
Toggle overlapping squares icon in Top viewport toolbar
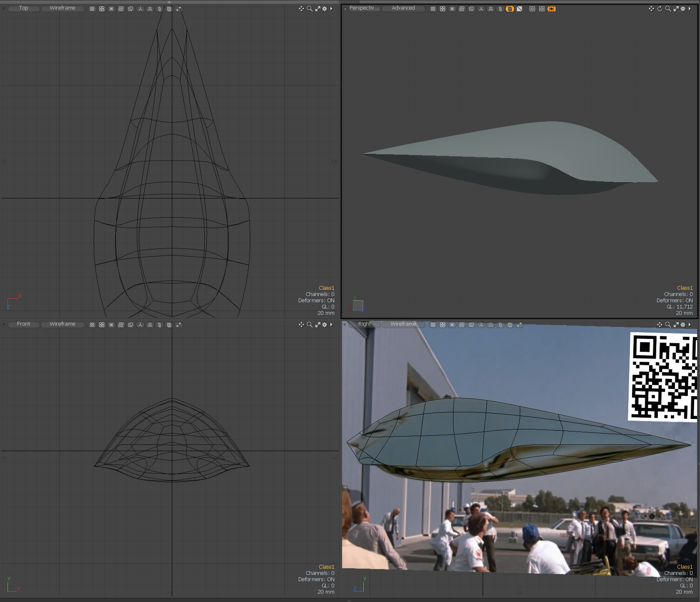[x=131, y=9]
